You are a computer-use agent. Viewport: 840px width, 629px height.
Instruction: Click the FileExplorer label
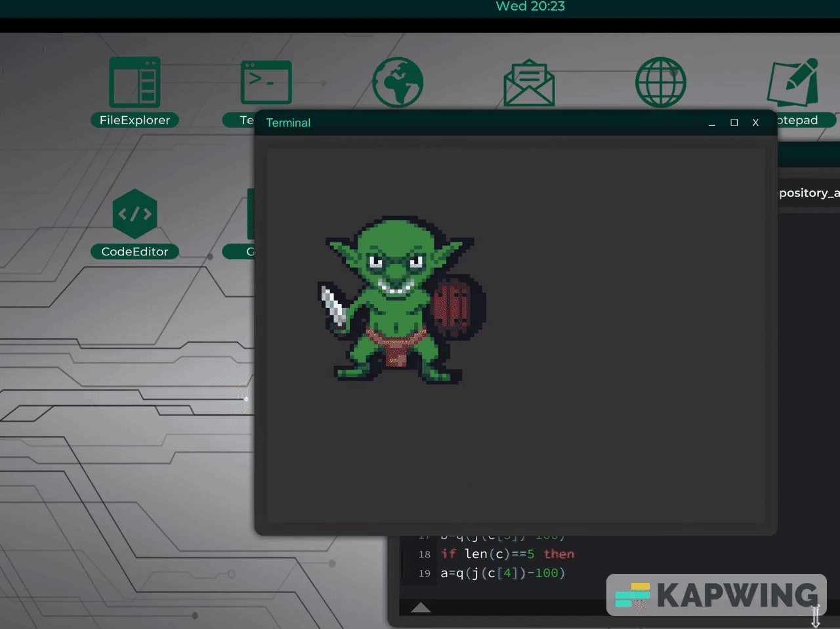point(135,120)
